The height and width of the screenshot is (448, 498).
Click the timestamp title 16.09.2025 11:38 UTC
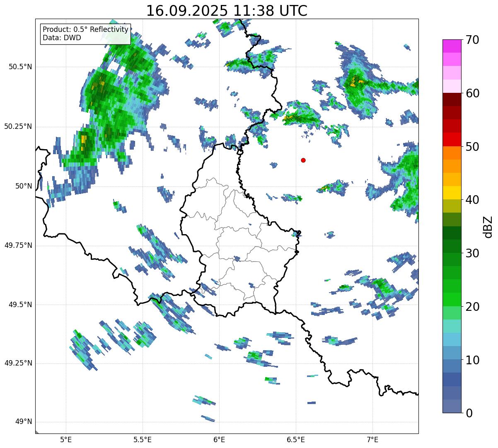(227, 11)
